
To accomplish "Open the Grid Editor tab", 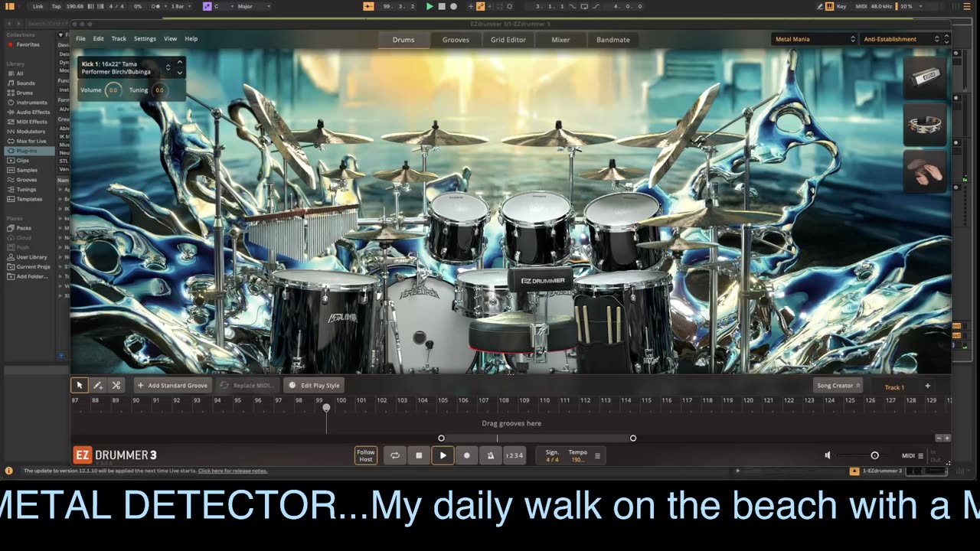I will (x=508, y=40).
